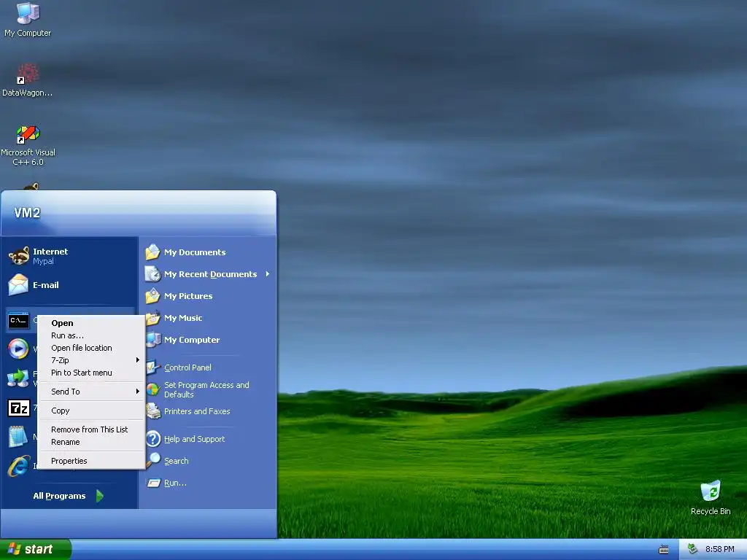The image size is (747, 560).
Task: Select Pin to Start menu
Action: pos(91,373)
